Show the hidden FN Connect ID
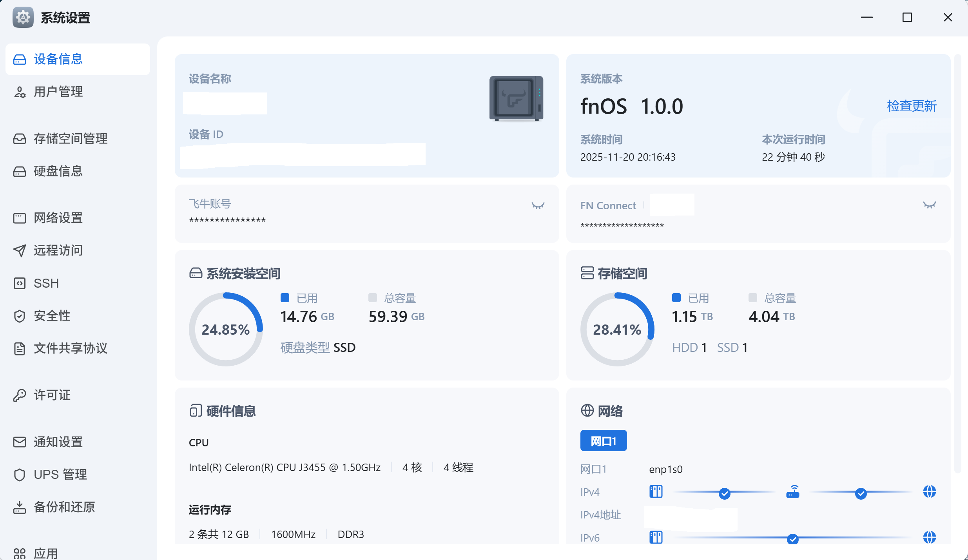The height and width of the screenshot is (560, 968). pos(929,205)
